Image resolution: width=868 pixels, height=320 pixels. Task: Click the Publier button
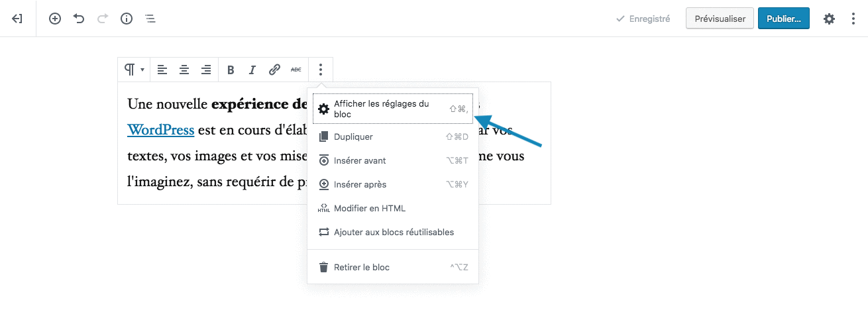click(783, 19)
